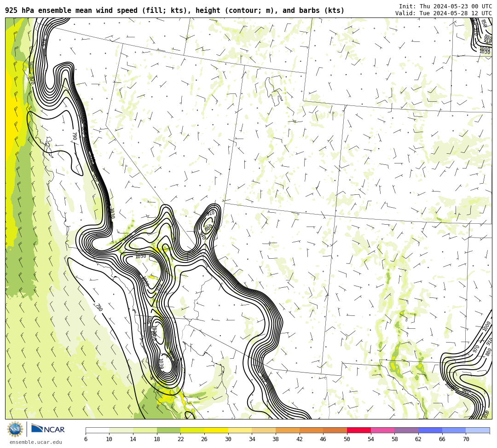
Task: Click the NSF logo
Action: 15,430
